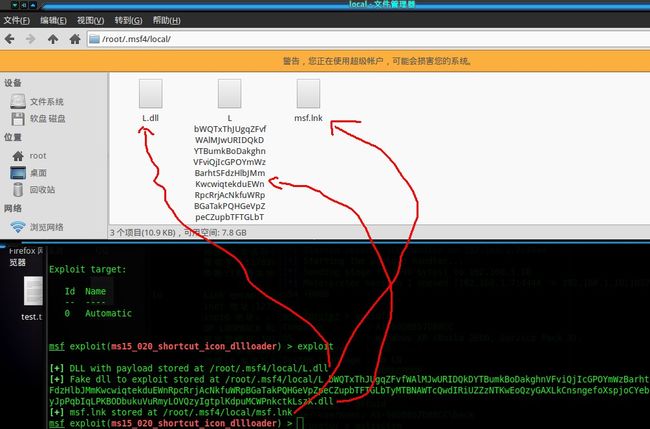Click the folder icon in path bar
Screen dimensions: 650x429
(x=95, y=39)
